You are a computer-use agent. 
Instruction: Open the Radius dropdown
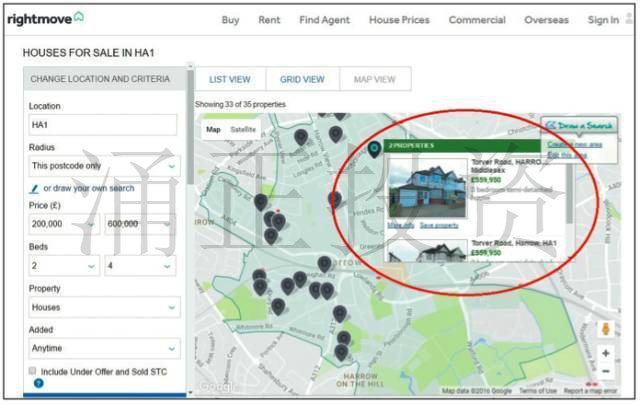104,166
